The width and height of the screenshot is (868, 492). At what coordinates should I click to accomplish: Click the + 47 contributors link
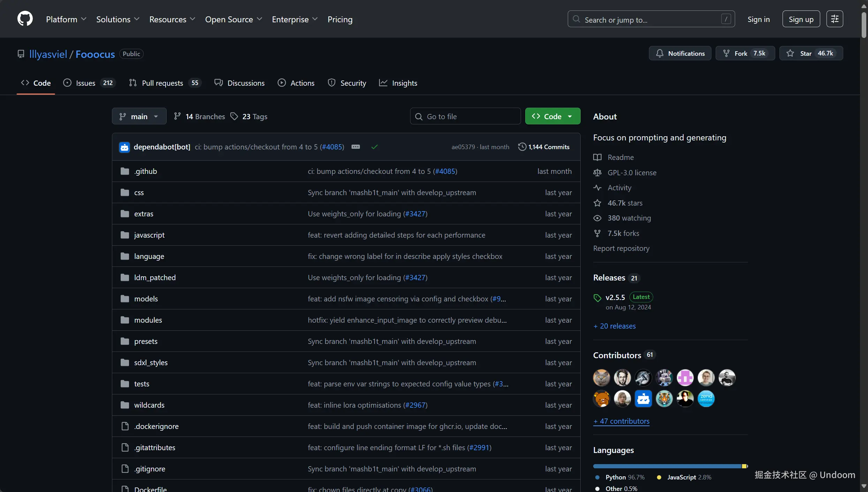(x=621, y=421)
